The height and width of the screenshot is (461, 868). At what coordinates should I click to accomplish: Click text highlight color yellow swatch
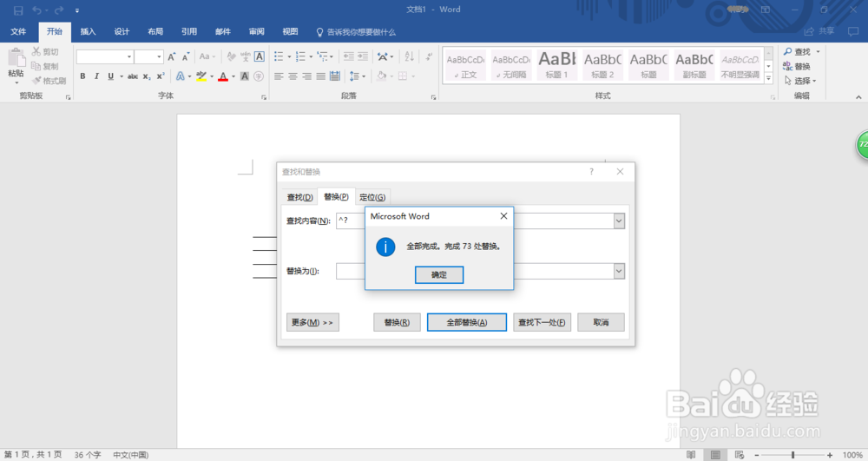[x=201, y=76]
